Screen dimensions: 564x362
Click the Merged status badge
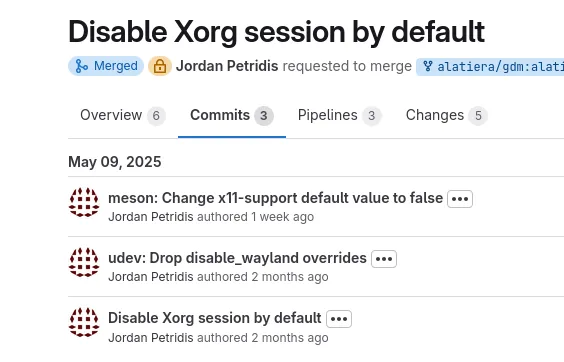tap(106, 66)
